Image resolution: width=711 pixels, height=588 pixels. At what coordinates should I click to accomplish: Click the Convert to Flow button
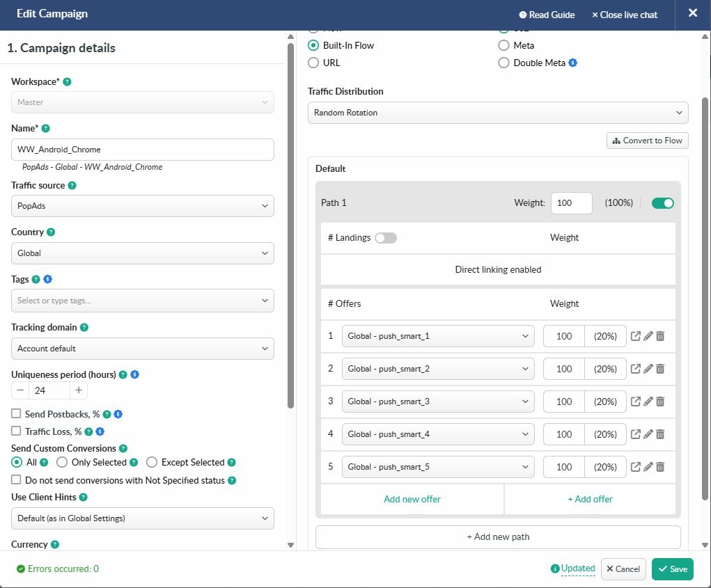point(647,141)
